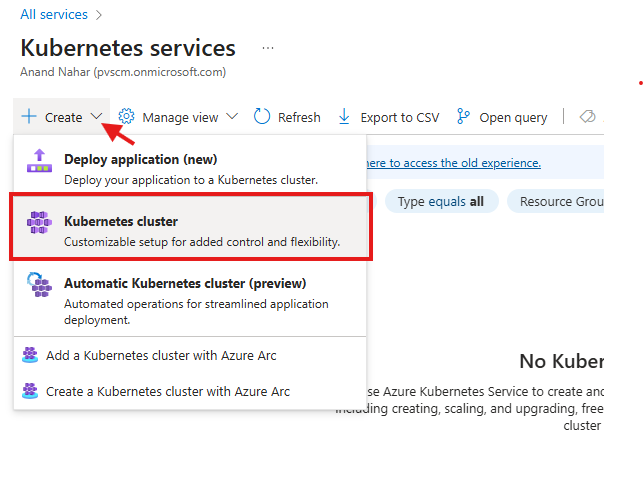Screen dimensions: 643x497
Task: Click the All services breadcrumb link
Action: tap(54, 15)
